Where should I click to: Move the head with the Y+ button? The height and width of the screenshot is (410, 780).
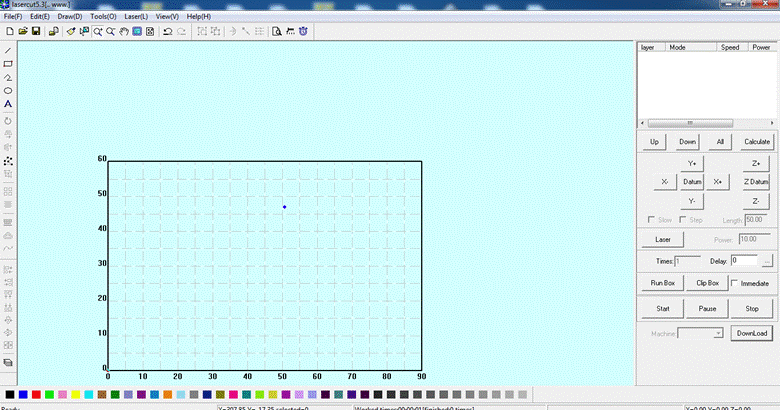click(x=692, y=163)
